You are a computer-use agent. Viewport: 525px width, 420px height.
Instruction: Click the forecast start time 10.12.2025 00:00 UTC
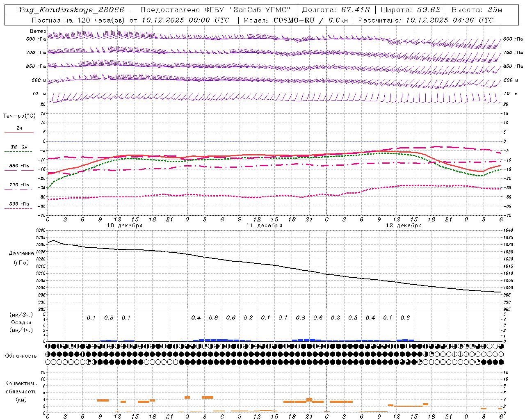coord(185,20)
